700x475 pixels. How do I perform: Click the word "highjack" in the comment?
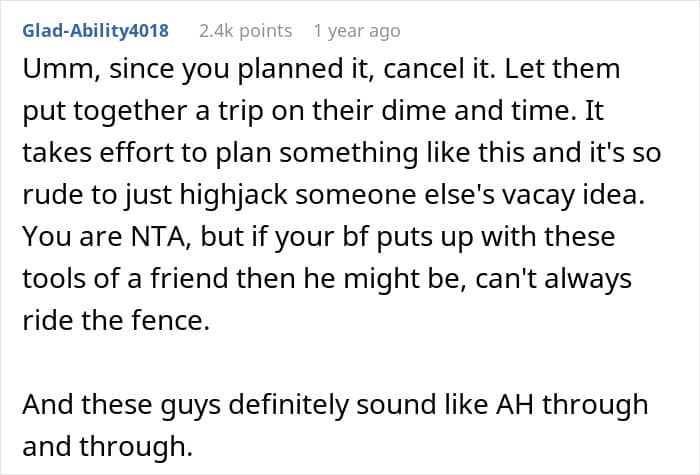[233, 195]
